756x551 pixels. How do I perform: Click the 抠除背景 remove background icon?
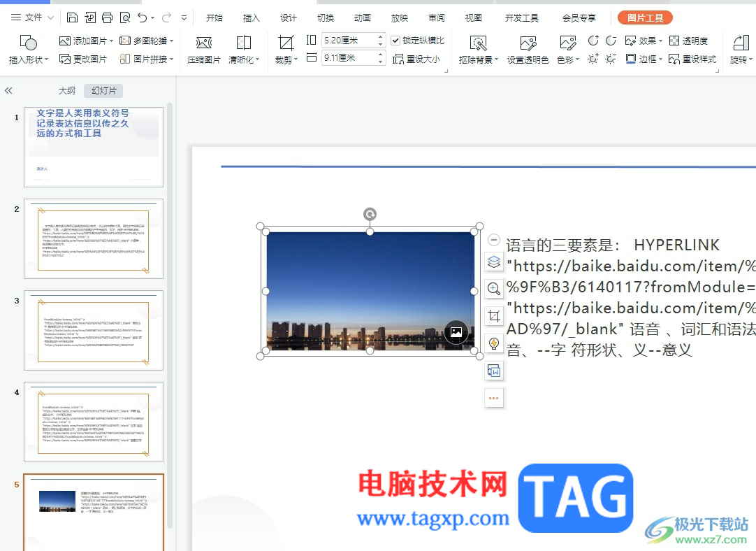point(479,43)
